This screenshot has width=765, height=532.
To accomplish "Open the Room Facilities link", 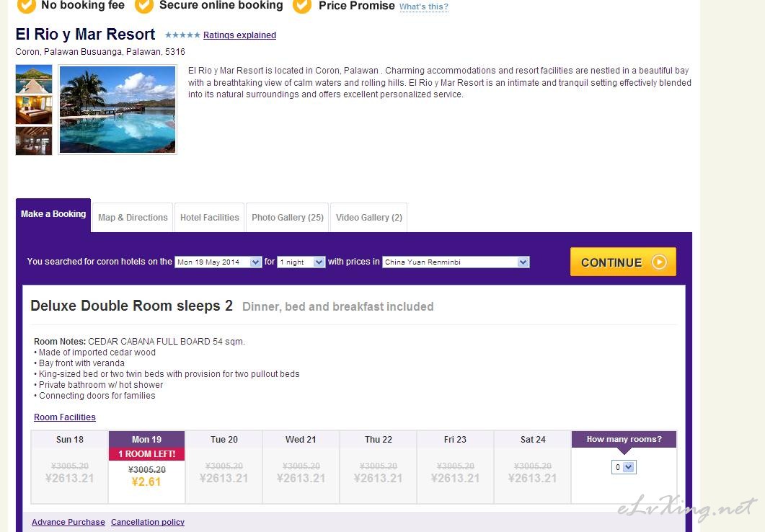I will click(64, 417).
